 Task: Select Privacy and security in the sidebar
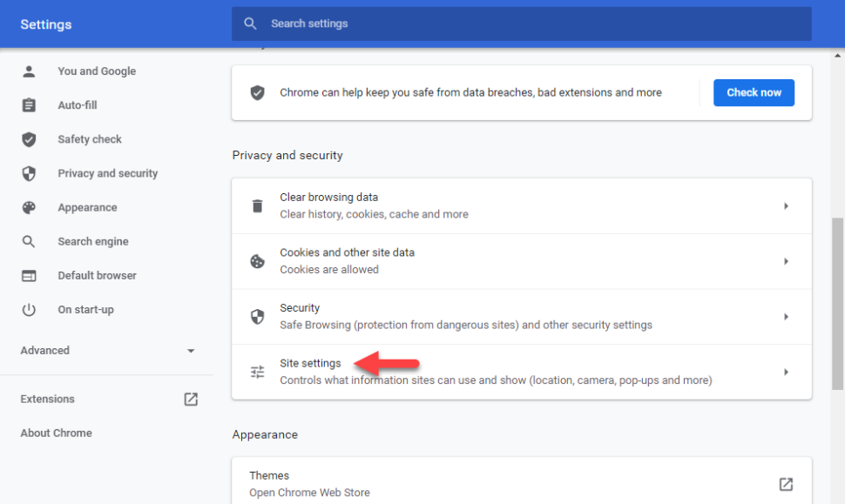click(106, 173)
